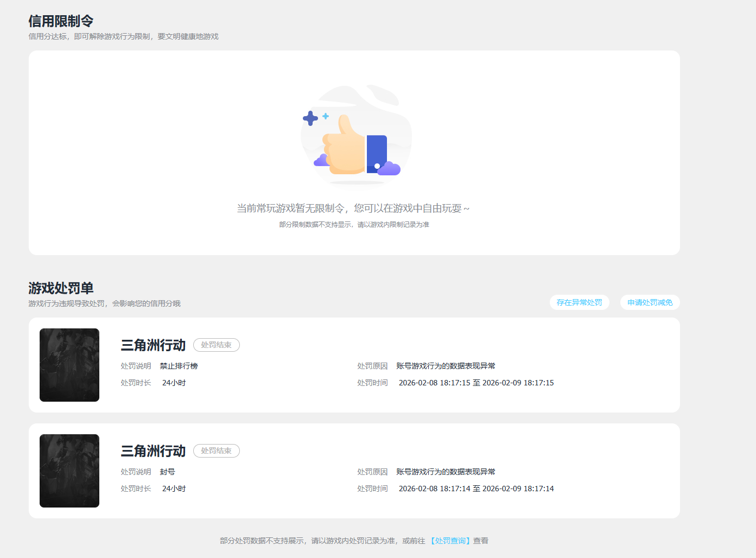Select the 三角洲行动 title above 禁止排行榜
Viewport: 756px width, 558px height.
point(153,345)
